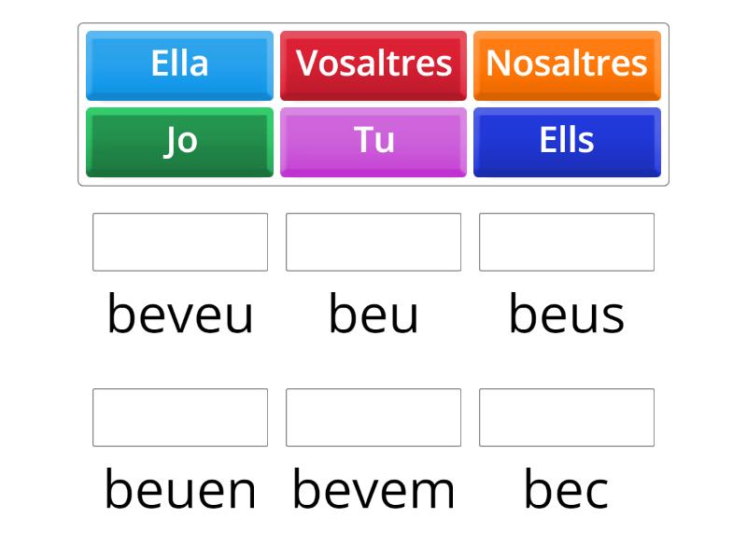
Task: Click the empty slot in the bottom row center
Action: pos(373,418)
